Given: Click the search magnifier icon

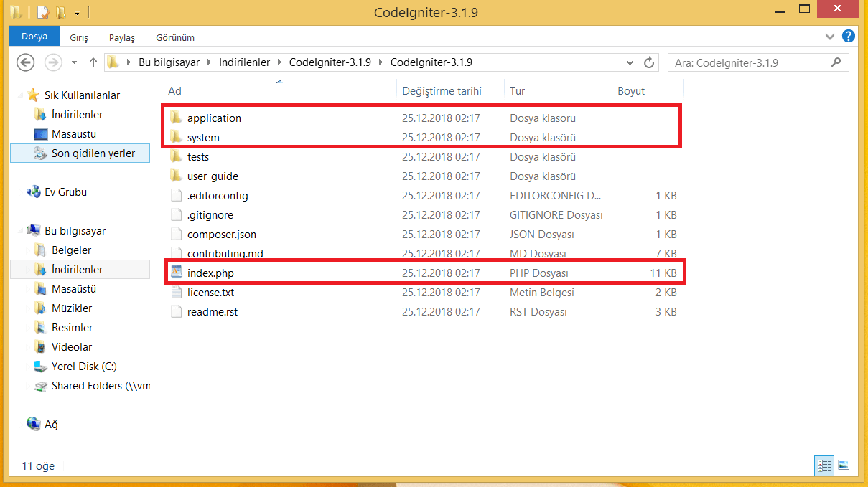Looking at the screenshot, I should 835,62.
